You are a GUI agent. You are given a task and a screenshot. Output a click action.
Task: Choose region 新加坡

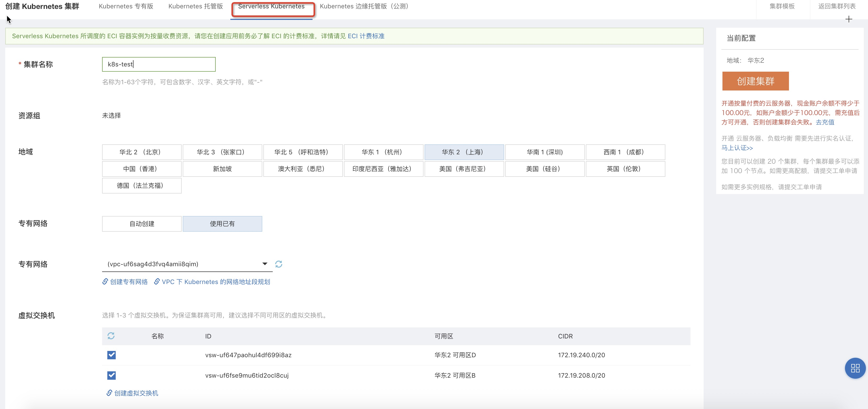pyautogui.click(x=222, y=169)
